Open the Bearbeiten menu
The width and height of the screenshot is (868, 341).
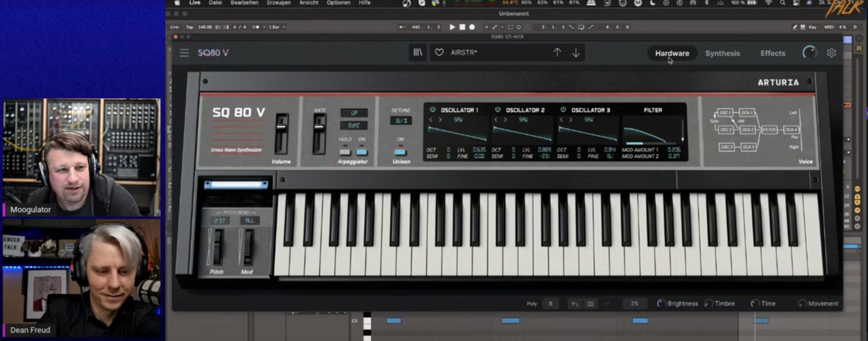pyautogui.click(x=244, y=3)
